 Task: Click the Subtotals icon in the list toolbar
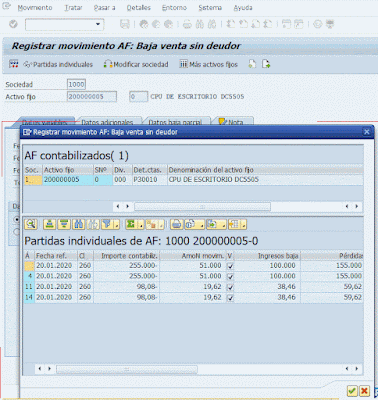151,224
